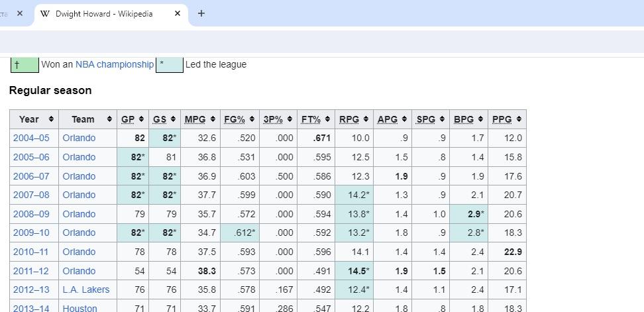Sort by PPG column sort arrows
644x312 pixels.
pyautogui.click(x=519, y=119)
